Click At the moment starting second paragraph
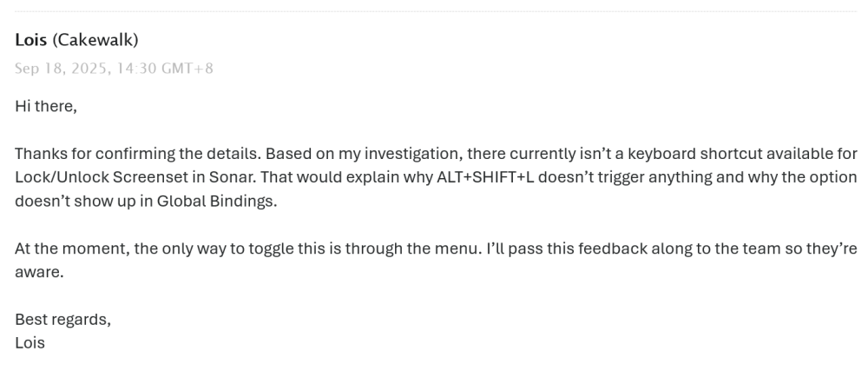Screen dimensions: 868x371 tap(73, 248)
